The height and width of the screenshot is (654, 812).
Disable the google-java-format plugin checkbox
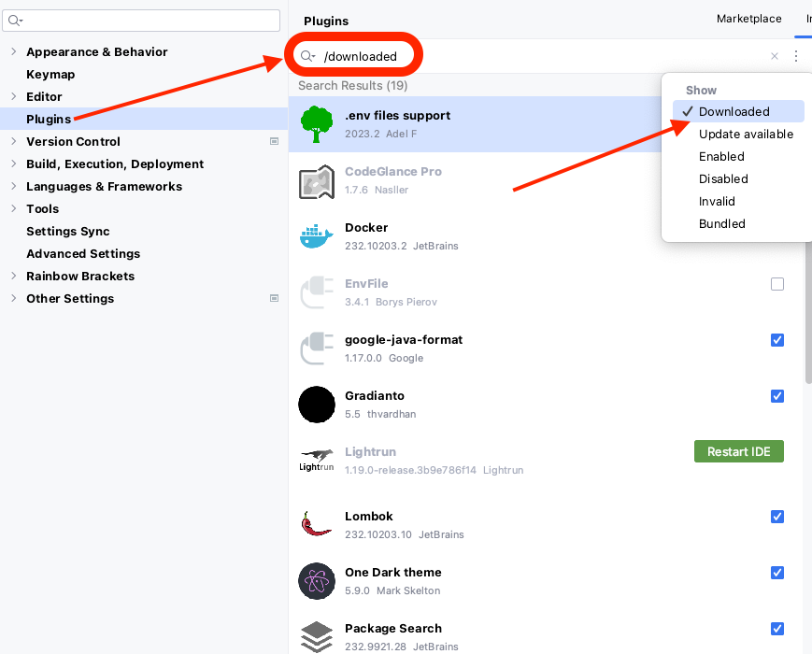coord(777,340)
